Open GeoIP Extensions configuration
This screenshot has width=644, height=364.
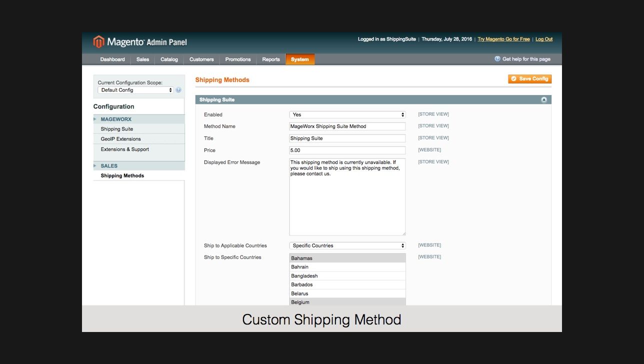click(x=120, y=139)
